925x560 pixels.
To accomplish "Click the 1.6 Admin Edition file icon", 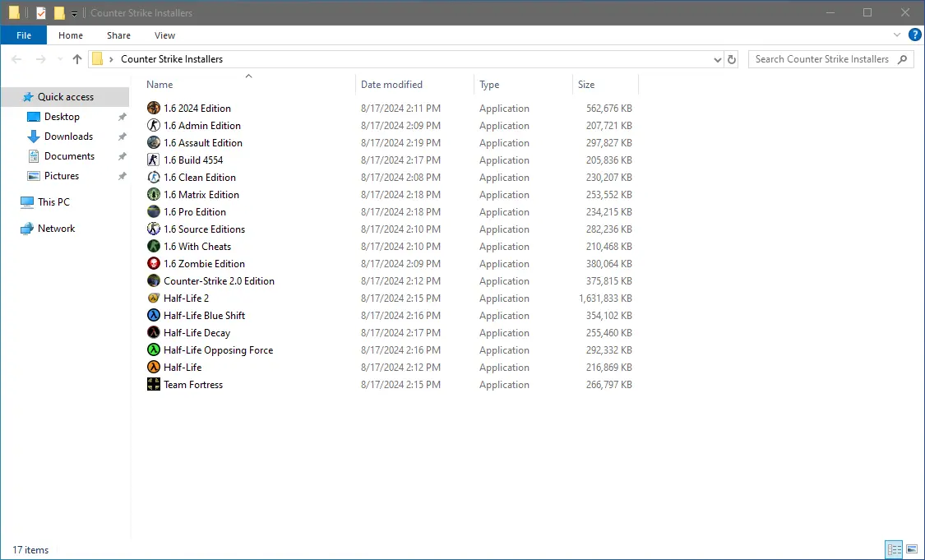I will click(x=154, y=125).
